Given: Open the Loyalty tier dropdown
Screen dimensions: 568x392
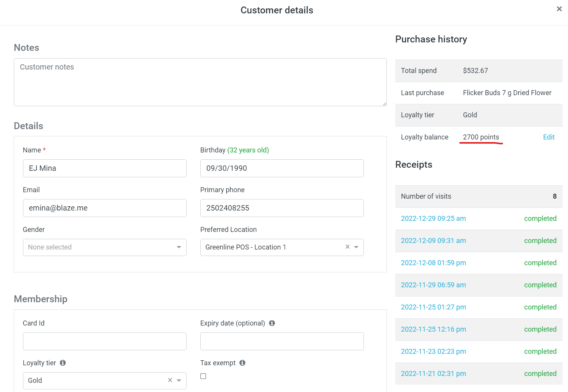Looking at the screenshot, I should pos(179,381).
